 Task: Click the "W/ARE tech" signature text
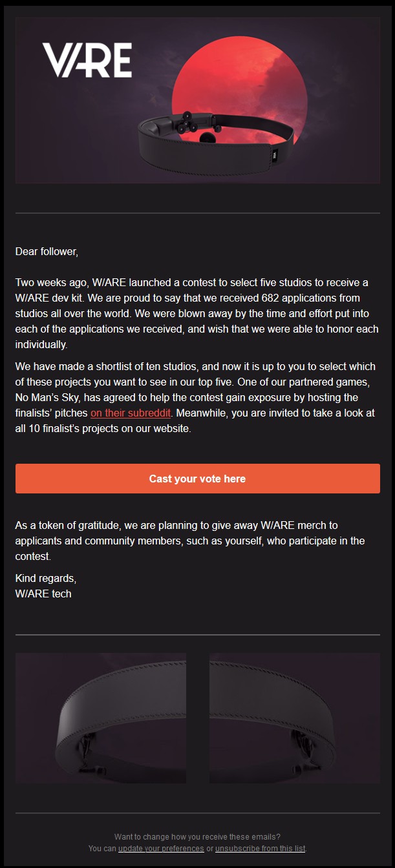click(43, 594)
